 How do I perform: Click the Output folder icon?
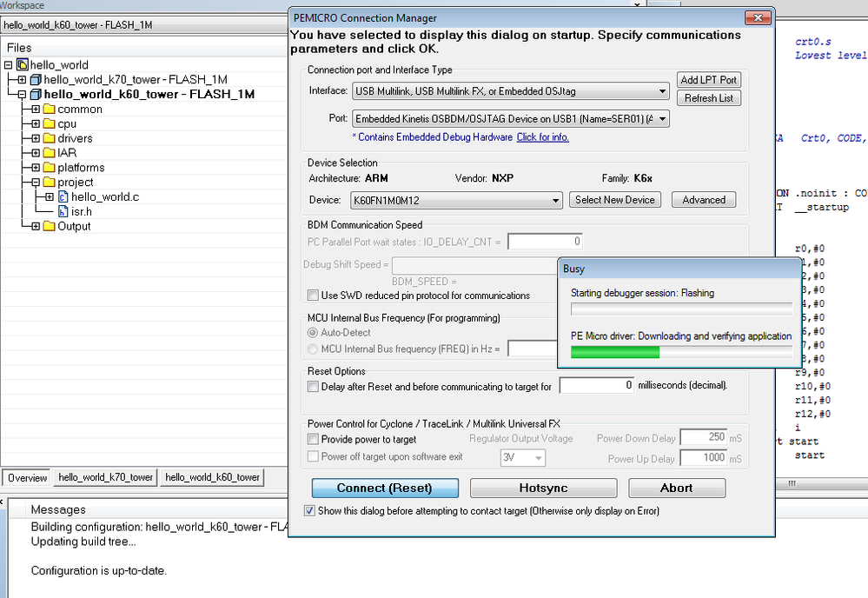[x=50, y=226]
